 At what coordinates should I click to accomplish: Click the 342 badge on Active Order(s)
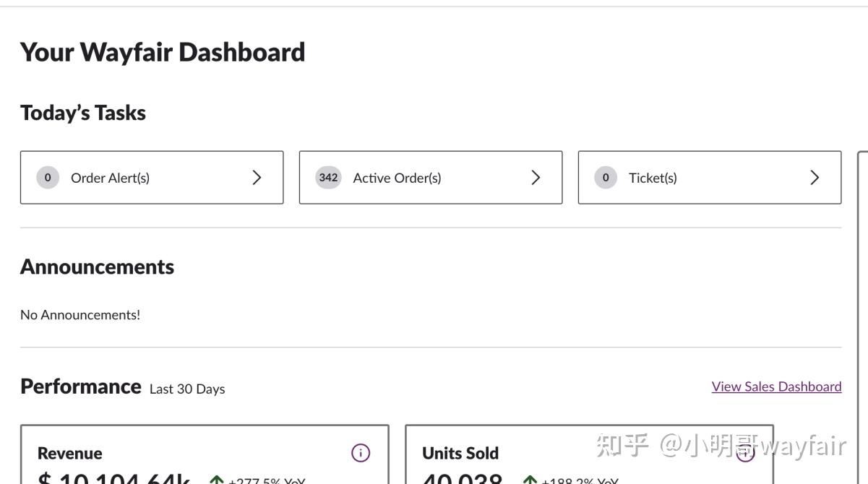pos(328,178)
